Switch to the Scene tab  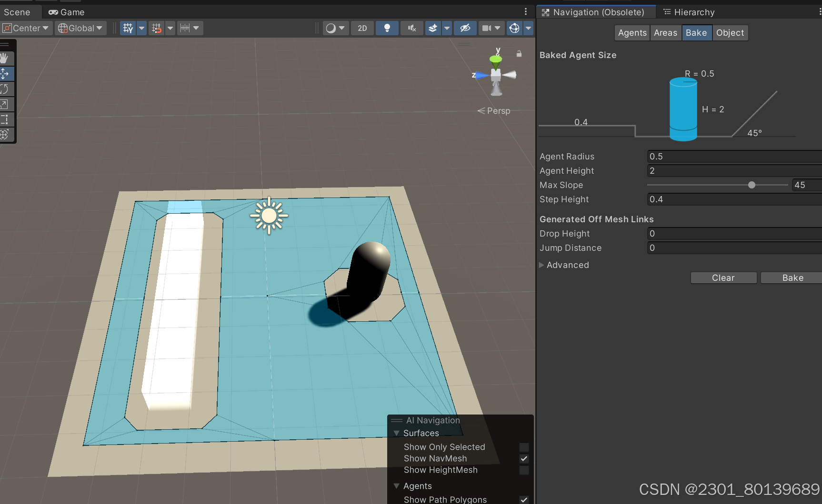[18, 12]
